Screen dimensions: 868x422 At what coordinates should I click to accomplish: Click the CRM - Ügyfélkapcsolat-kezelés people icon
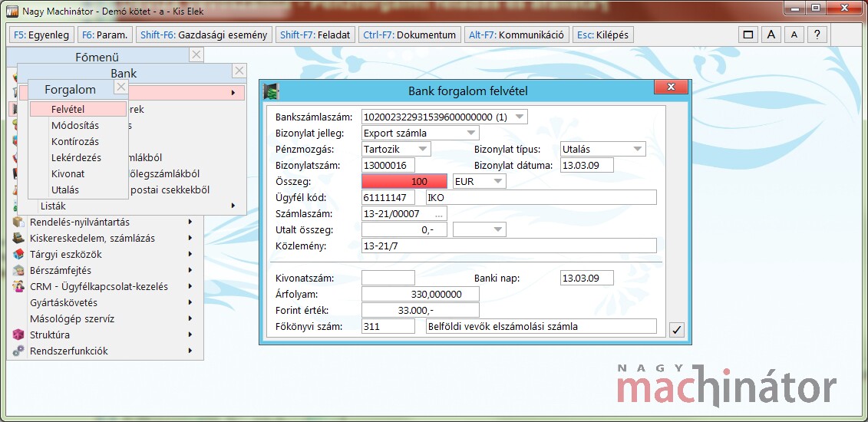click(19, 286)
